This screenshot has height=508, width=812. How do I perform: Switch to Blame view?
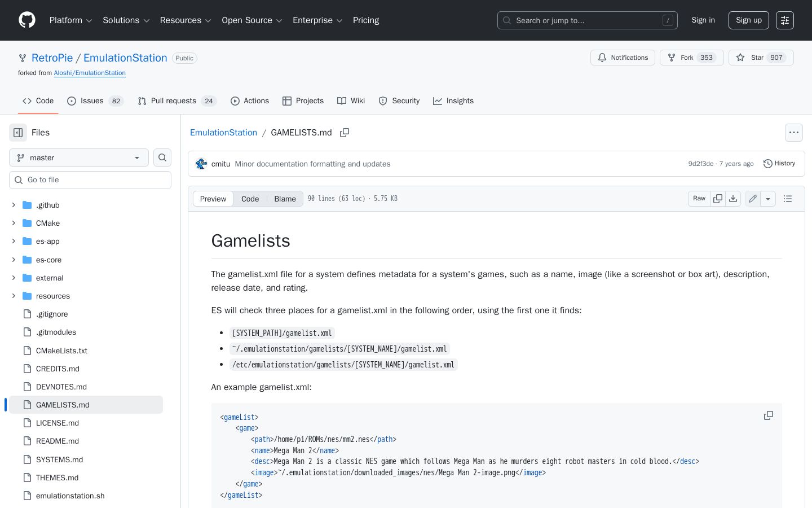coord(285,199)
